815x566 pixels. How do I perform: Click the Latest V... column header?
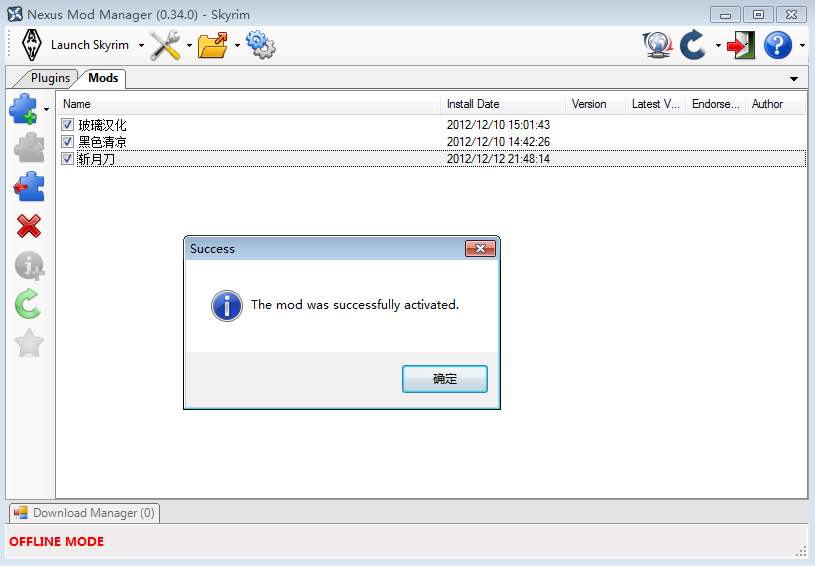(x=655, y=104)
